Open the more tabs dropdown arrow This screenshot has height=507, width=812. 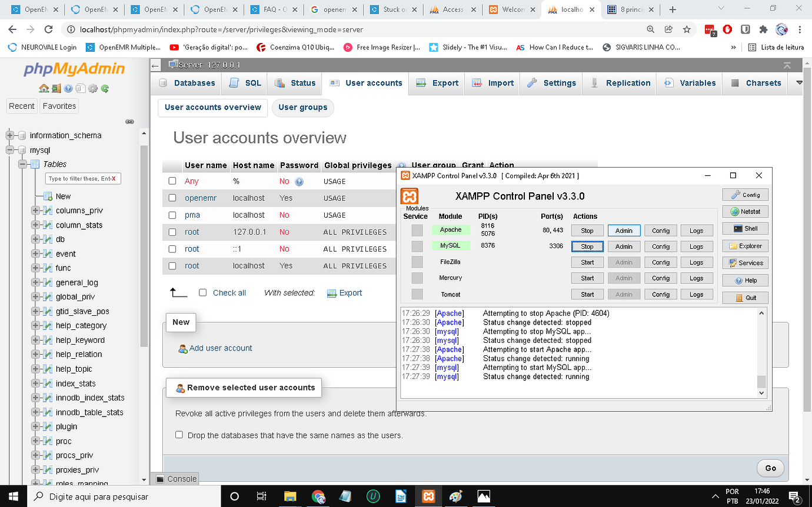pyautogui.click(x=798, y=83)
